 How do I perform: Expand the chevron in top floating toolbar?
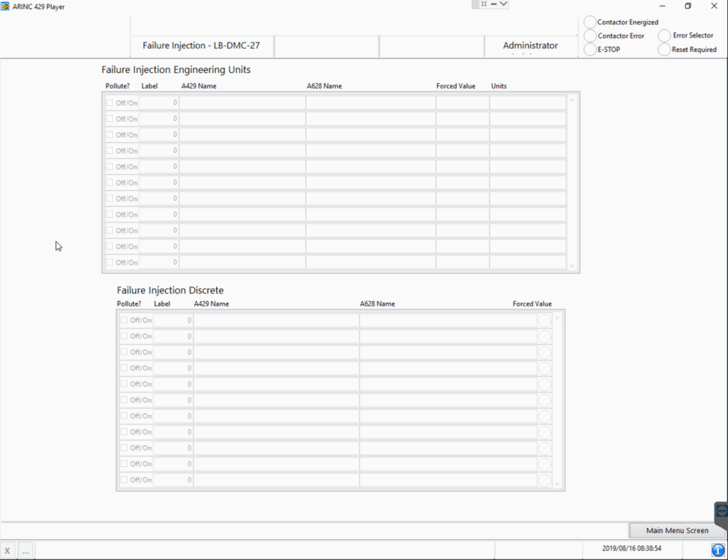(x=503, y=4)
